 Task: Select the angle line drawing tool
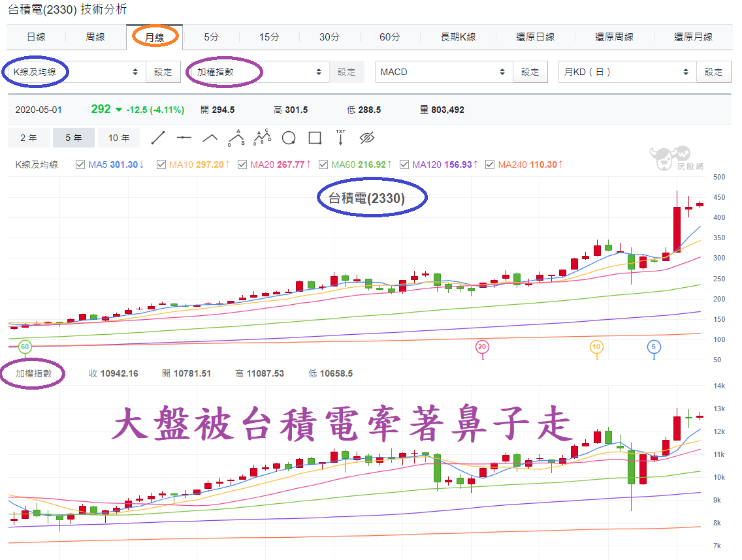coord(210,138)
